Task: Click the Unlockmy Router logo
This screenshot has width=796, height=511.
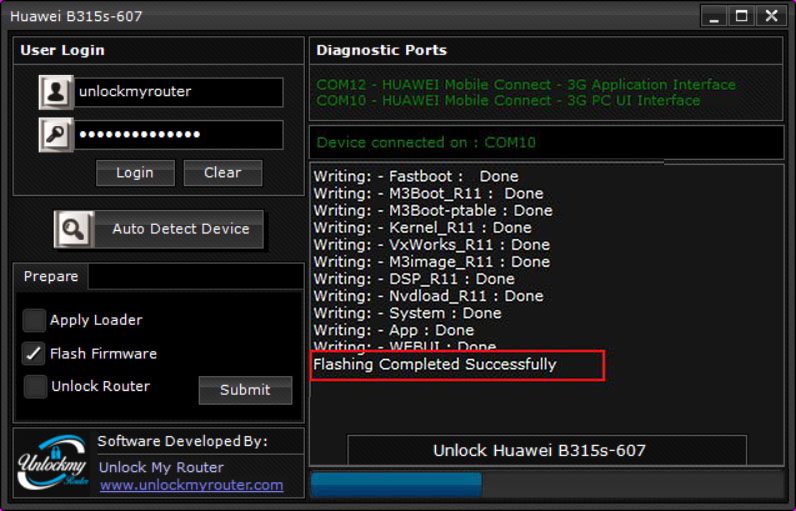Action: coord(53,462)
